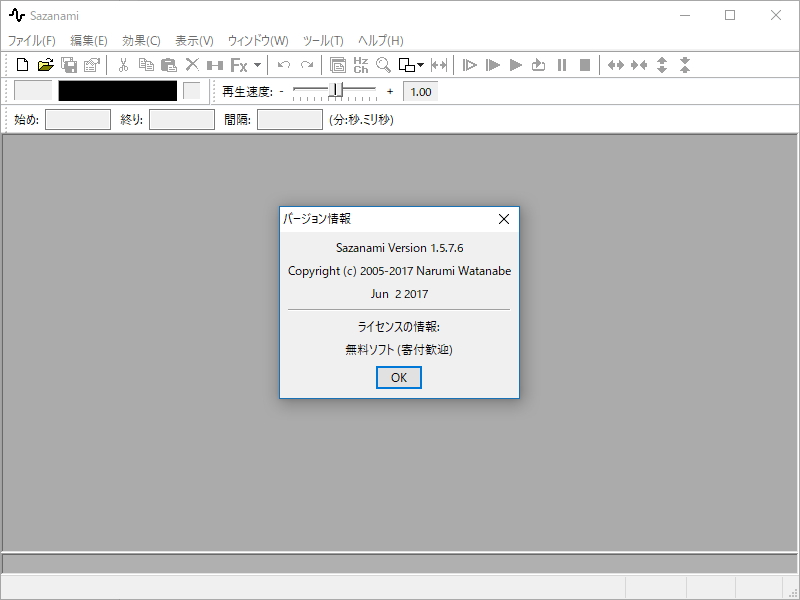Click the Jun 2 2017 date text

coord(399,294)
